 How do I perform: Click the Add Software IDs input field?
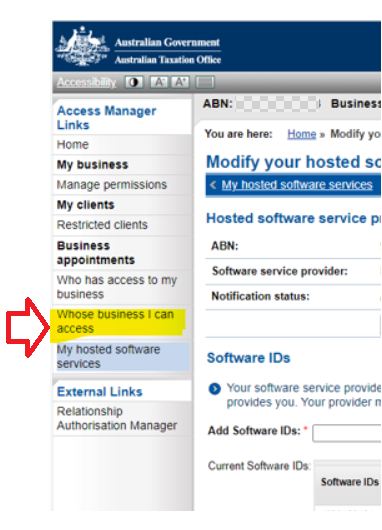(x=347, y=433)
